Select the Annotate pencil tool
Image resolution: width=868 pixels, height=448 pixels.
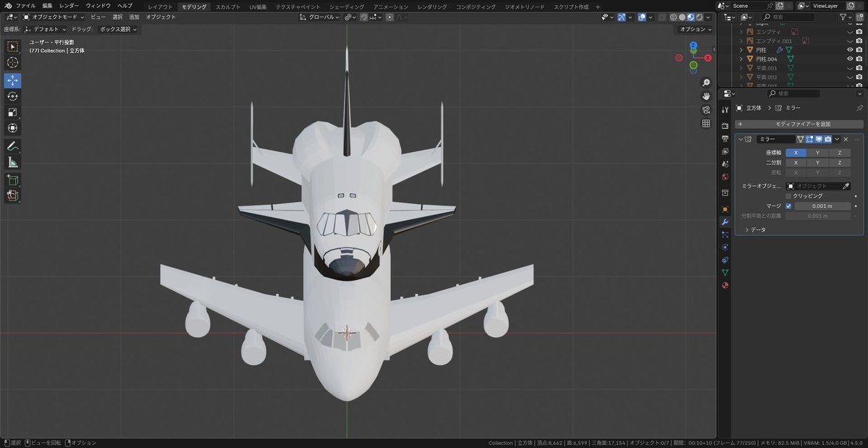(x=13, y=146)
